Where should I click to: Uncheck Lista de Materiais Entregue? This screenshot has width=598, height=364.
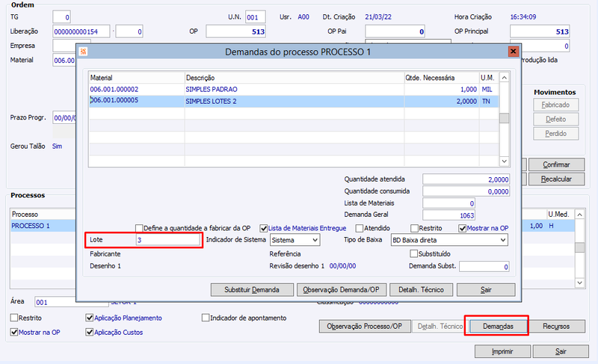[264, 228]
